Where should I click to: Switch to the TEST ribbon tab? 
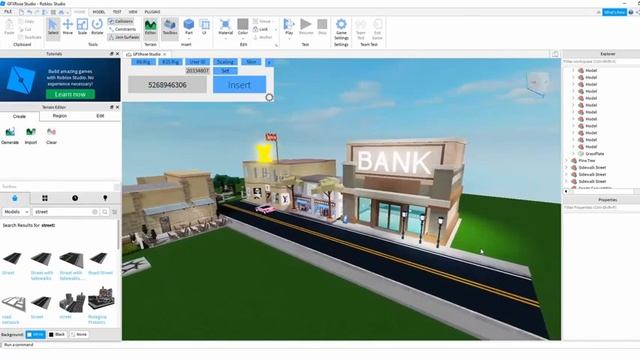(117, 12)
